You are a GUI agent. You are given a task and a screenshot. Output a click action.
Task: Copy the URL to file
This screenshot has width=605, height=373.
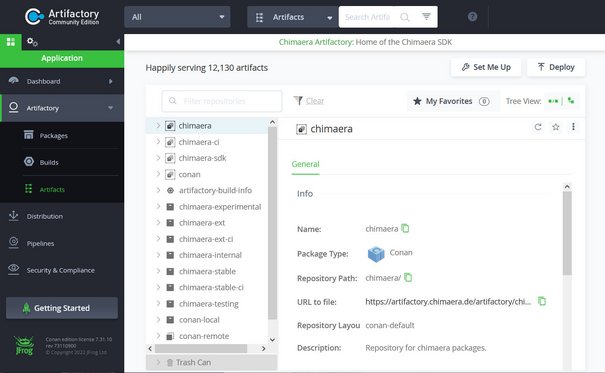[x=542, y=301]
